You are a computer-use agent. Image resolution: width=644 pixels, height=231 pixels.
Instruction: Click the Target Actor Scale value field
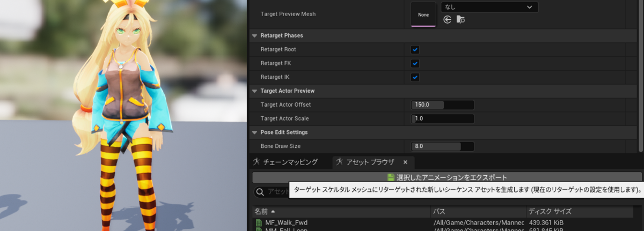(443, 118)
